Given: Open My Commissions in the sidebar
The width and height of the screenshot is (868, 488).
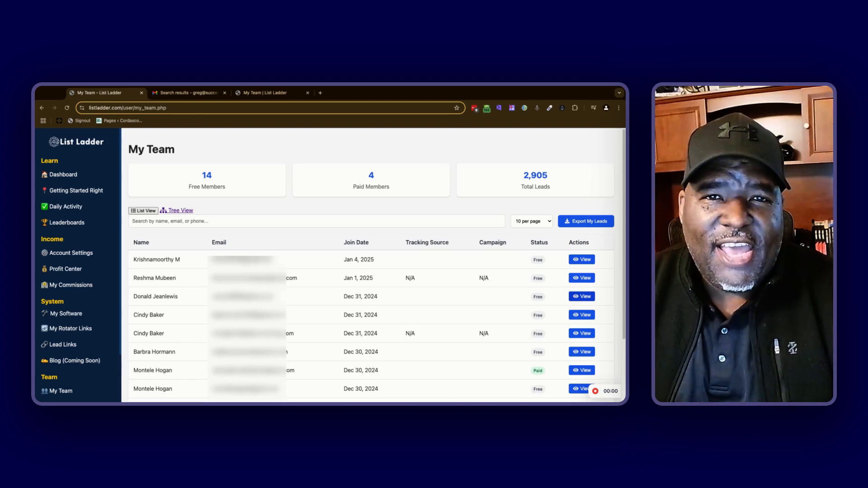Looking at the screenshot, I should tap(71, 285).
